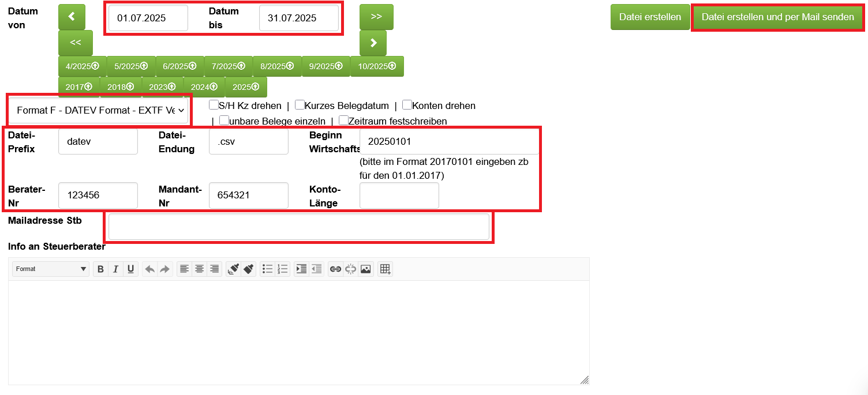This screenshot has width=868, height=395.
Task: Toggle bold formatting in the editor
Action: pos(100,269)
